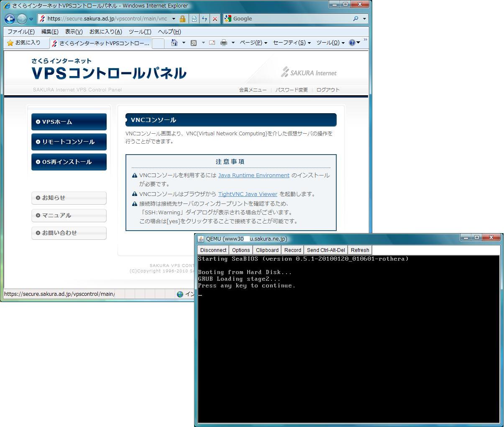Click the Print icon in command bar
The height and width of the screenshot is (427, 504).
[224, 43]
